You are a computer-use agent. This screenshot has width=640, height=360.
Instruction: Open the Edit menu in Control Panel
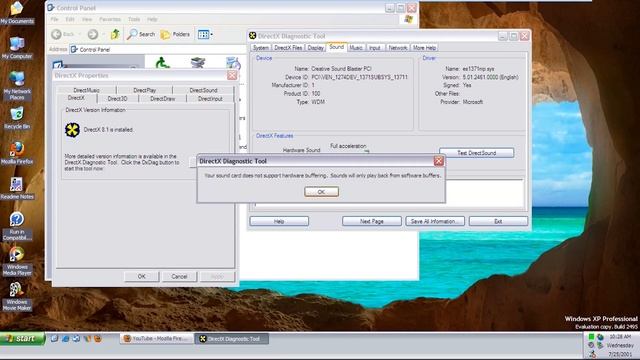(70, 19)
